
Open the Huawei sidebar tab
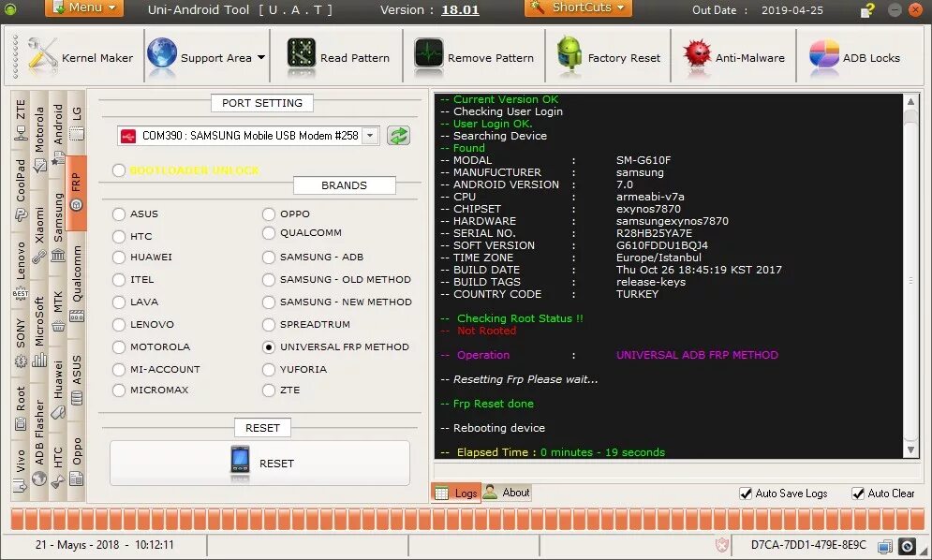(58, 388)
